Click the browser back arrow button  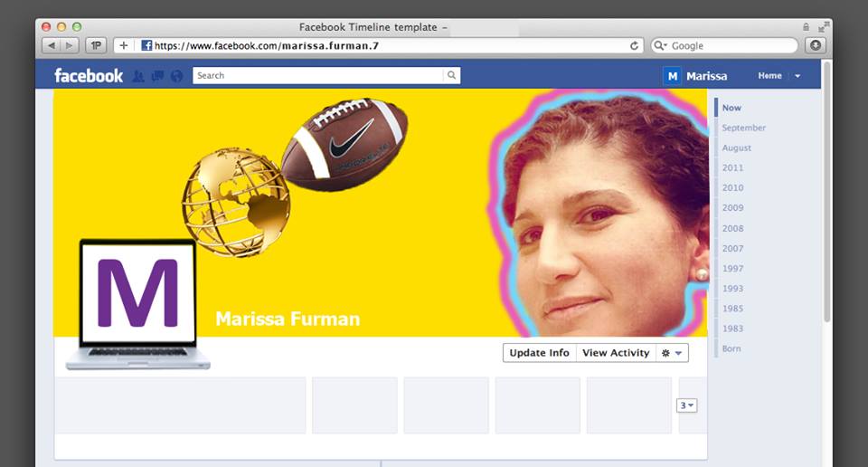point(51,45)
